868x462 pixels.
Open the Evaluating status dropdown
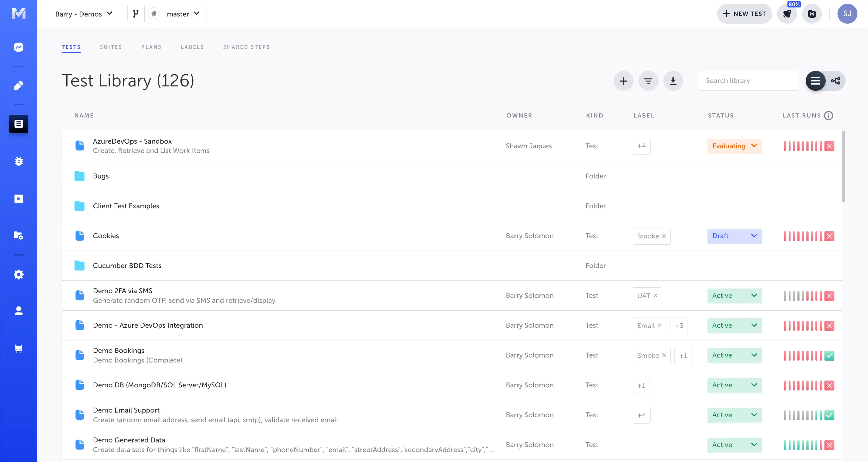click(735, 146)
